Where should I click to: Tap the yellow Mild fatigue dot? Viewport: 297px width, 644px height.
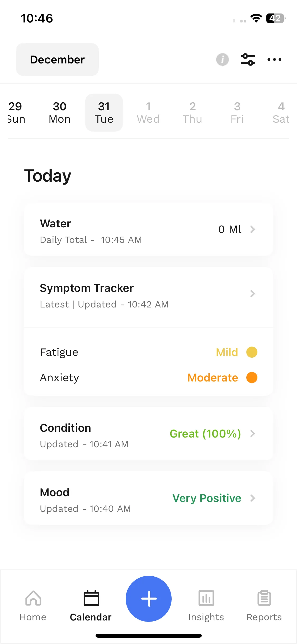[x=252, y=352]
